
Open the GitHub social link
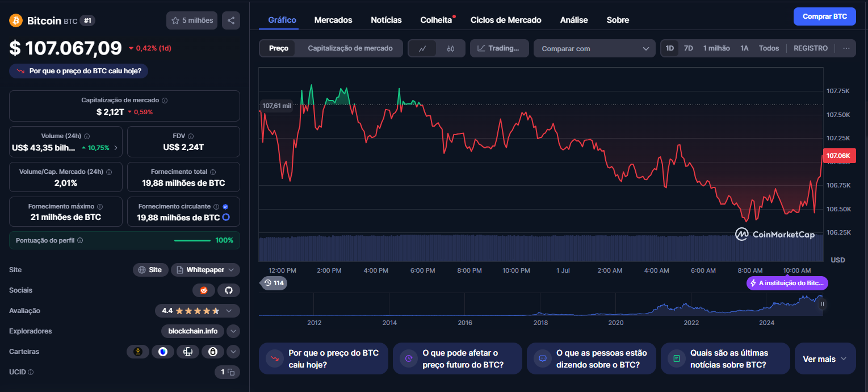[229, 290]
